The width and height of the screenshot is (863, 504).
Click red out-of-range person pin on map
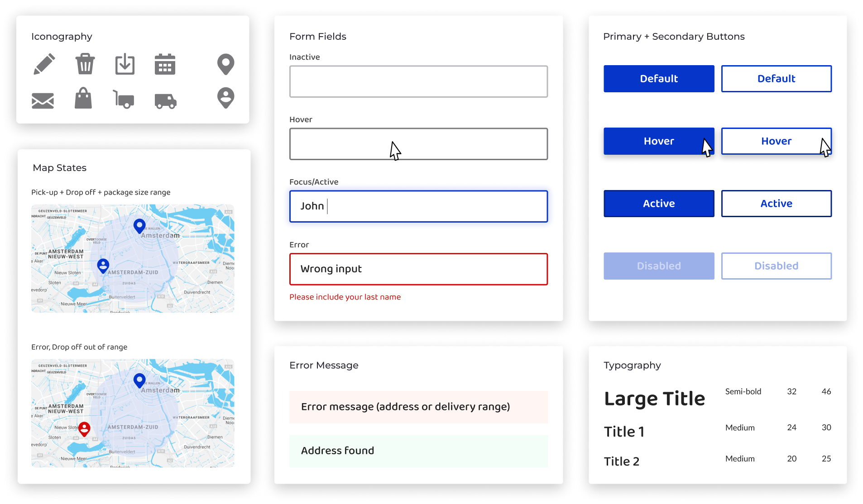click(x=84, y=429)
